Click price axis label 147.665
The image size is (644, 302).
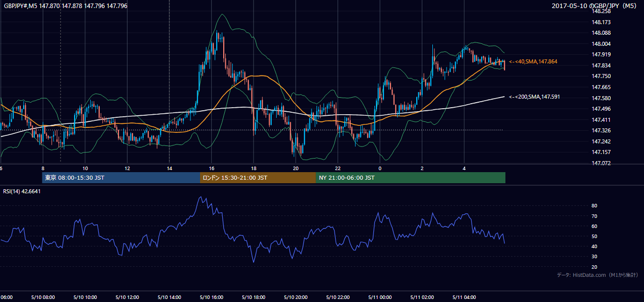pos(602,87)
